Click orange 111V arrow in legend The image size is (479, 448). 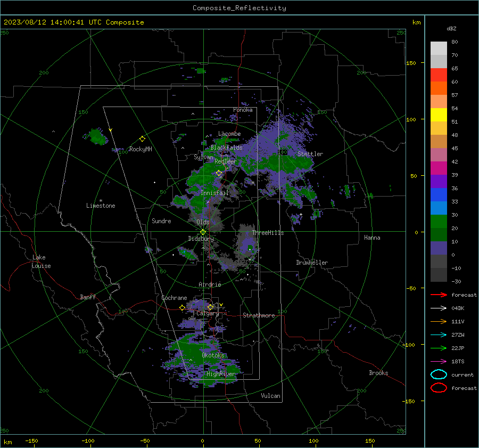(439, 321)
